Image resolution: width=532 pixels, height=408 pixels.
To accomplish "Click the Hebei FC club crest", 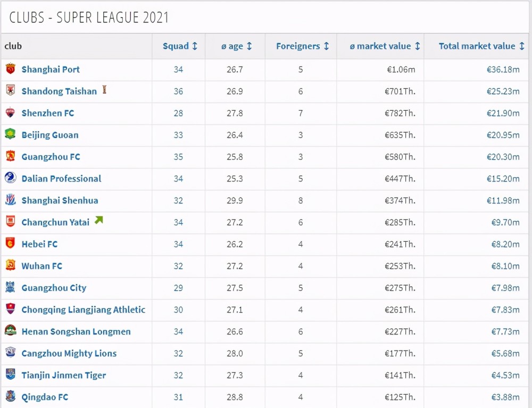I will pos(11,243).
